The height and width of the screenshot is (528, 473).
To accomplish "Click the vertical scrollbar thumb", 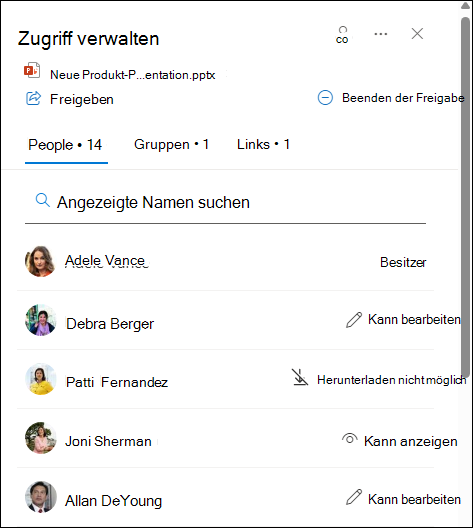I will click(466, 197).
